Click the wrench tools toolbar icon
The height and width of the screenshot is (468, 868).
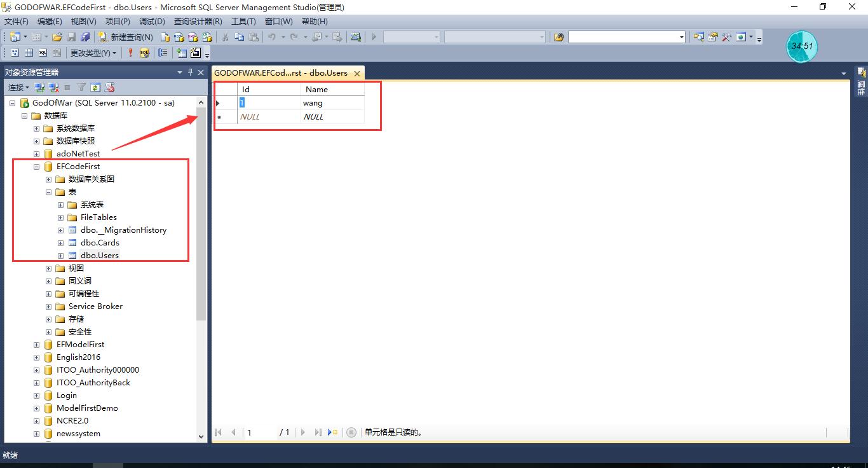726,37
